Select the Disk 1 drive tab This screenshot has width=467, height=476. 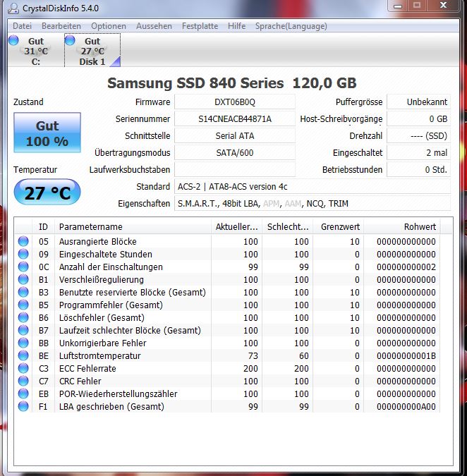pyautogui.click(x=92, y=51)
